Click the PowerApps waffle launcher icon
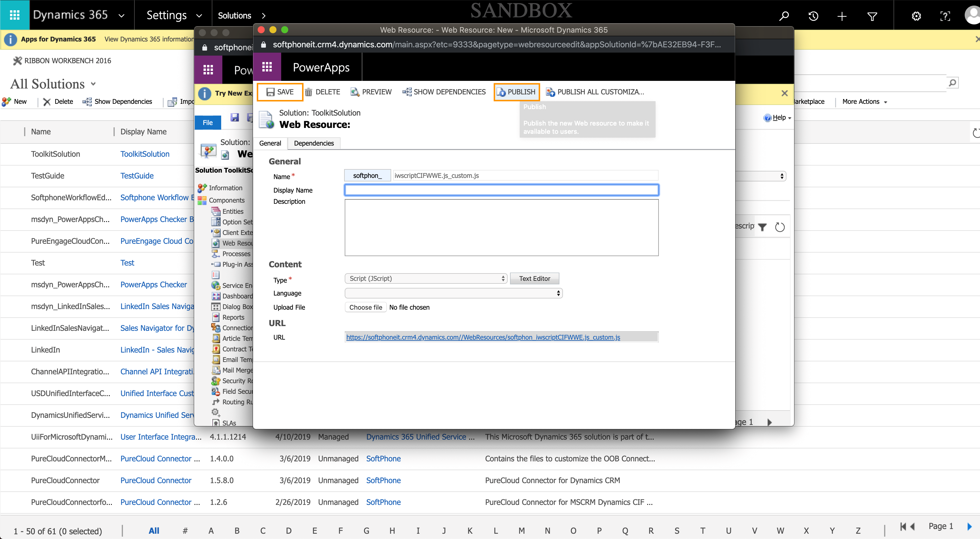This screenshot has height=539, width=980. tap(267, 67)
